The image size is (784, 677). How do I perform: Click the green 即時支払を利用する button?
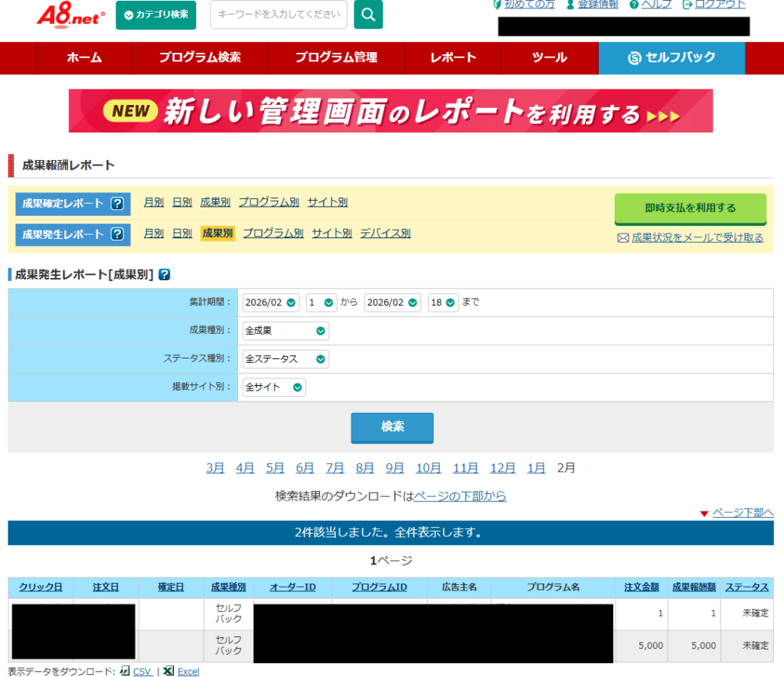[690, 208]
